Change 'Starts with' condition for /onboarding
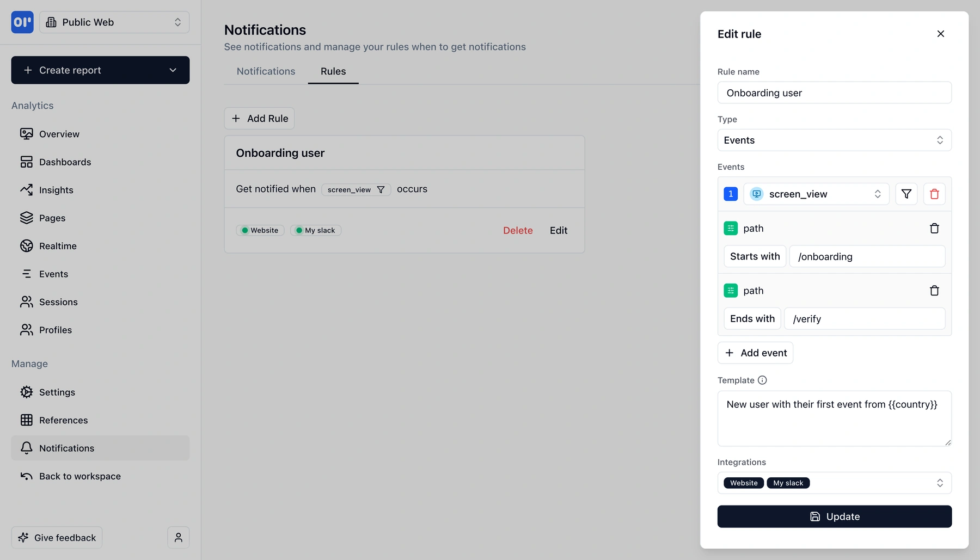 [755, 256]
